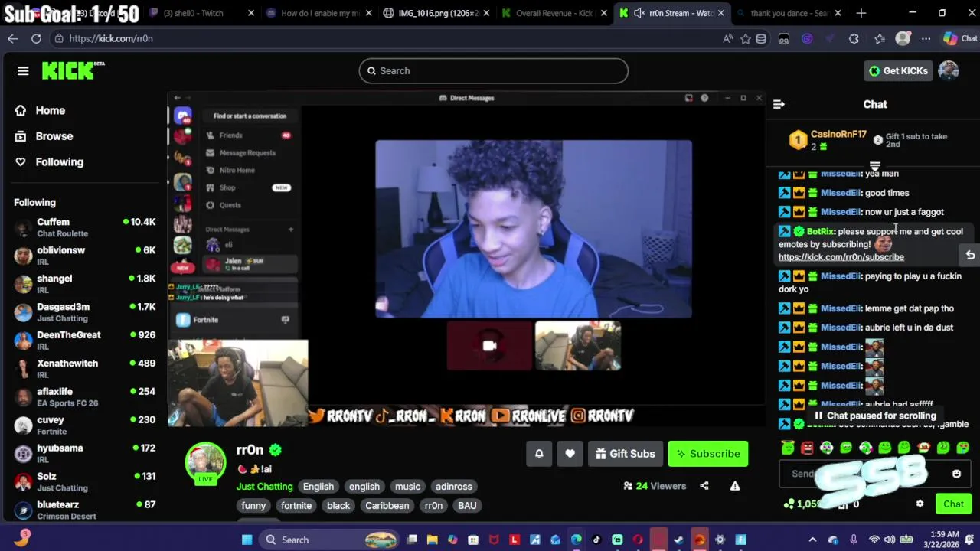Click the rr0n streamer avatar
Viewport: 980px width, 551px height.
(205, 462)
